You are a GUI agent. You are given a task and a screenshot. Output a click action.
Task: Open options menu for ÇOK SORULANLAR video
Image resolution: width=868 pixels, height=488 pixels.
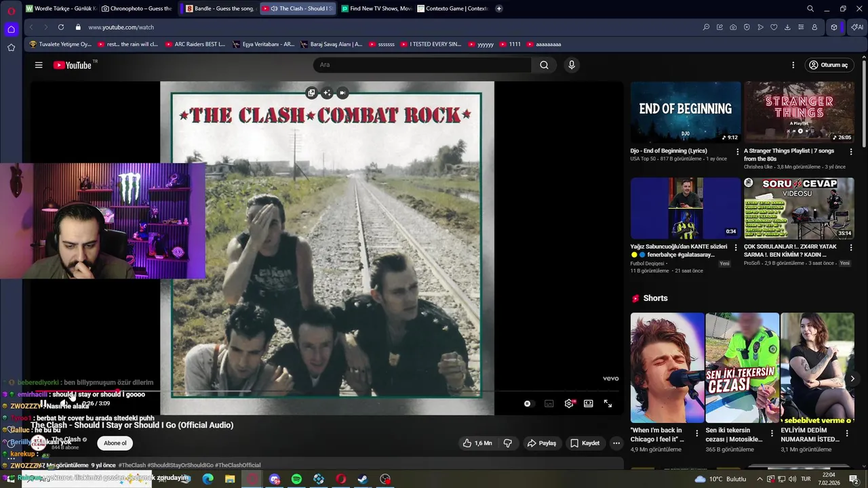click(x=851, y=247)
